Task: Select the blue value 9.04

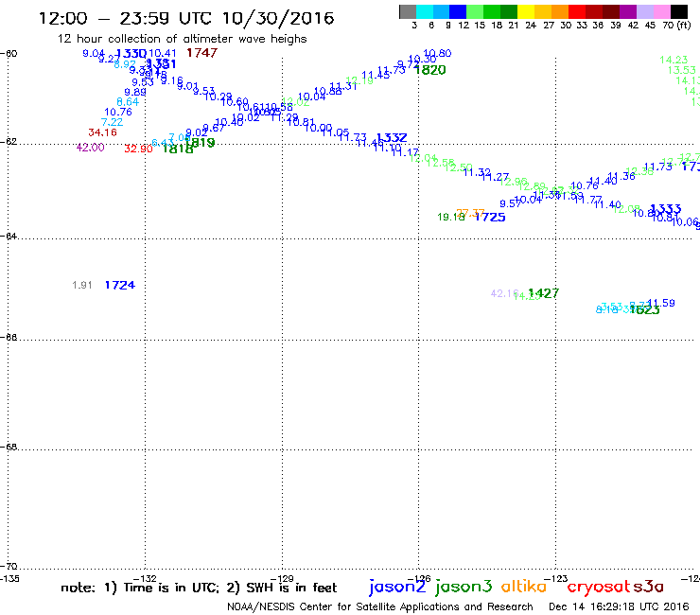Action: point(94,54)
